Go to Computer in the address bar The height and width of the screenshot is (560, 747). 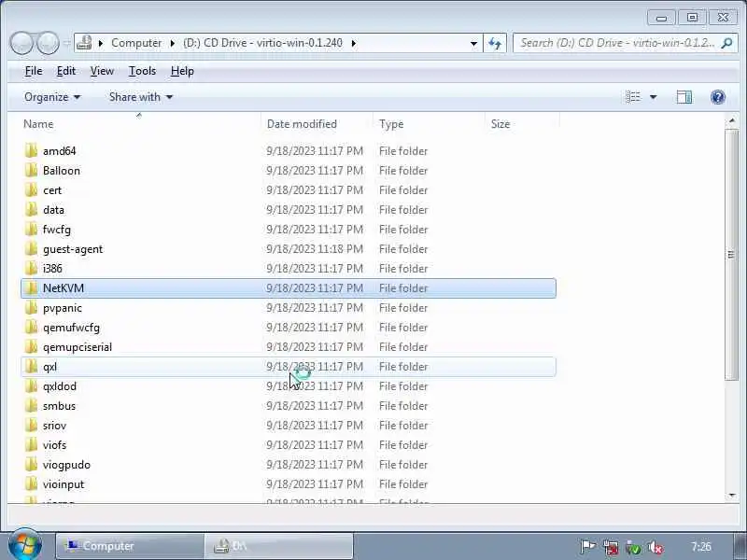(x=136, y=43)
